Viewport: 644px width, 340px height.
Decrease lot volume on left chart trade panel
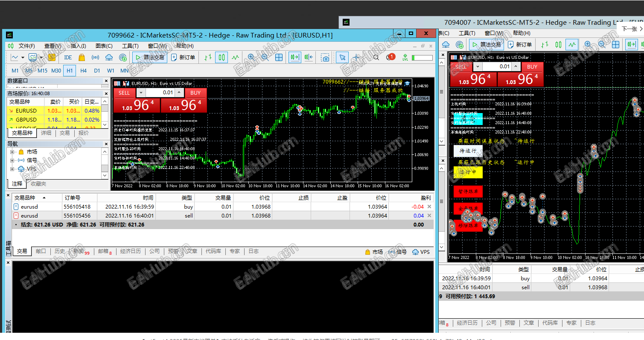[141, 93]
